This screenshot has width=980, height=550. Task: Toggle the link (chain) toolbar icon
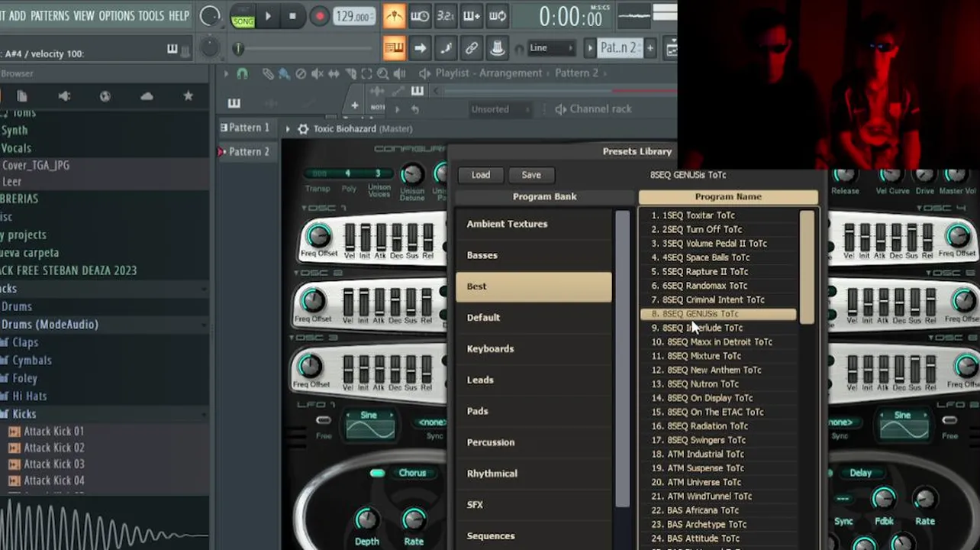(472, 48)
